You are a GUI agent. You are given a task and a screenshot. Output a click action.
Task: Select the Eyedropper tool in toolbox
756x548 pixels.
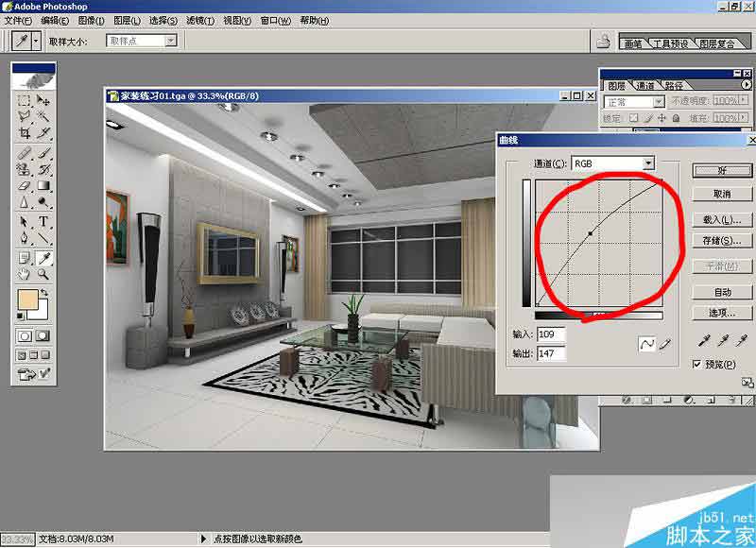point(43,258)
